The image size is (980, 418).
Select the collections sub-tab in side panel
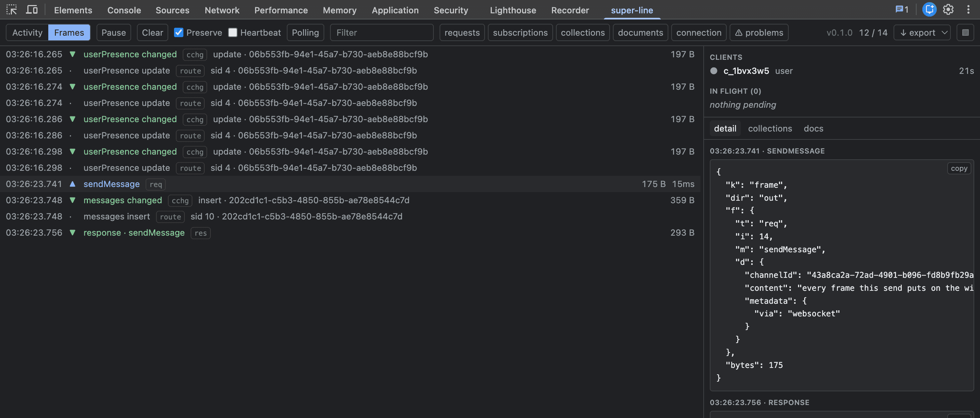(770, 129)
